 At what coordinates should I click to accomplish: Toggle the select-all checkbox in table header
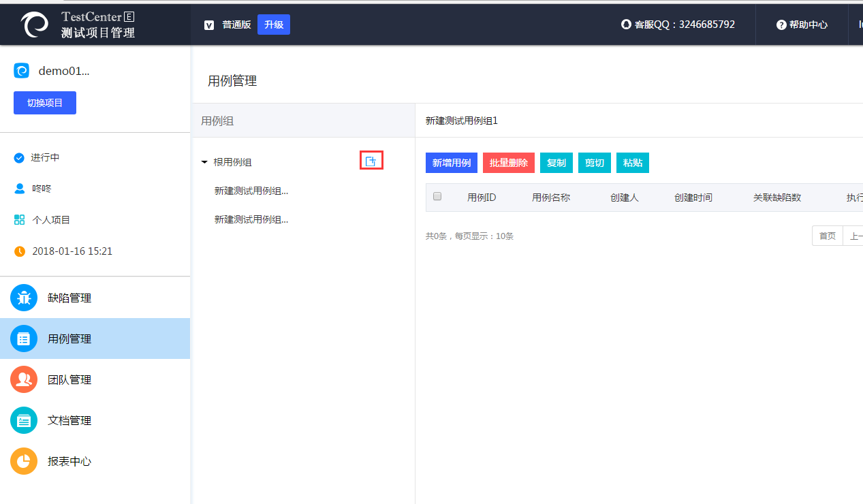(x=437, y=197)
